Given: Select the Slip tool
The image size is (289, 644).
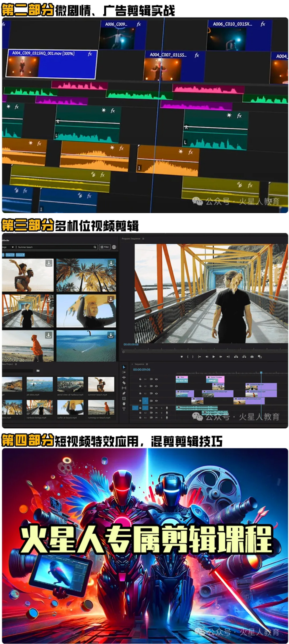Looking at the screenshot, I should pyautogui.click(x=124, y=388).
